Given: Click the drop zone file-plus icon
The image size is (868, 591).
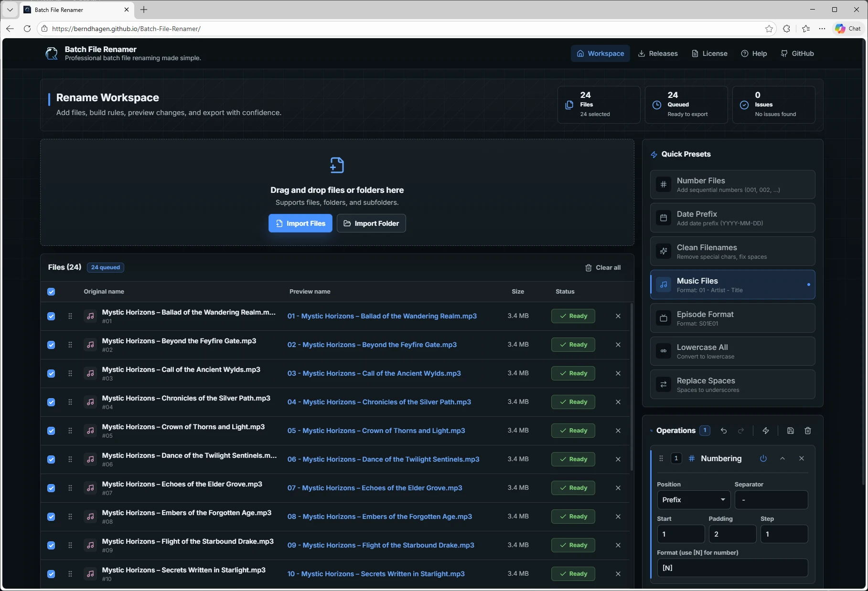Looking at the screenshot, I should click(x=337, y=165).
